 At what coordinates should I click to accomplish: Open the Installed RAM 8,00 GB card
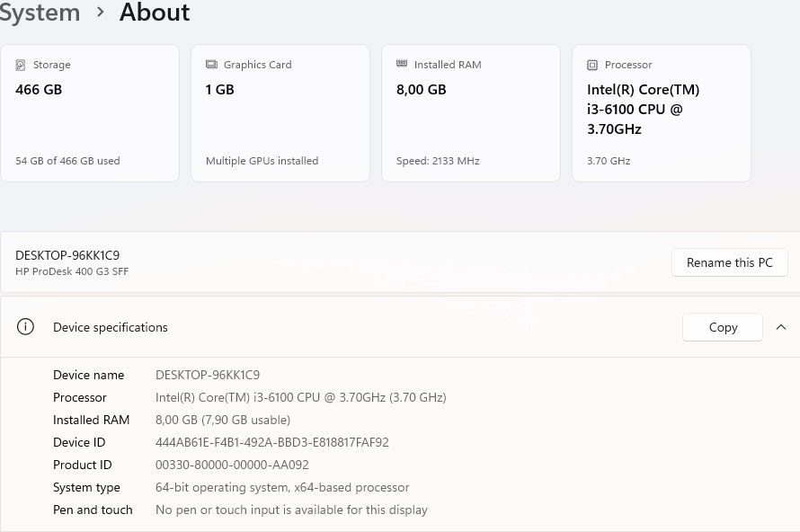click(471, 113)
